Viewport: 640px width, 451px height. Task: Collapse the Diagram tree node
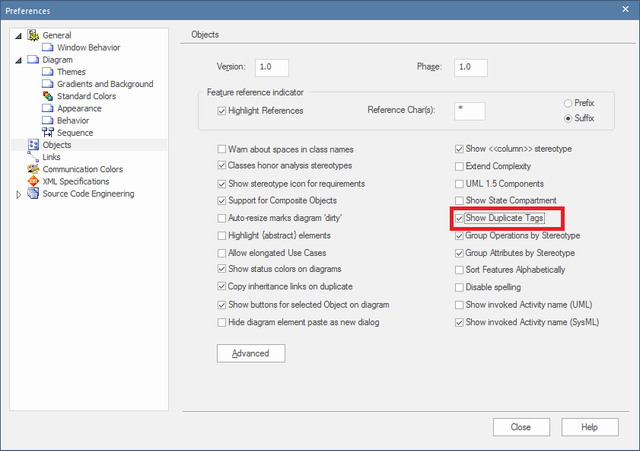[x=18, y=60]
